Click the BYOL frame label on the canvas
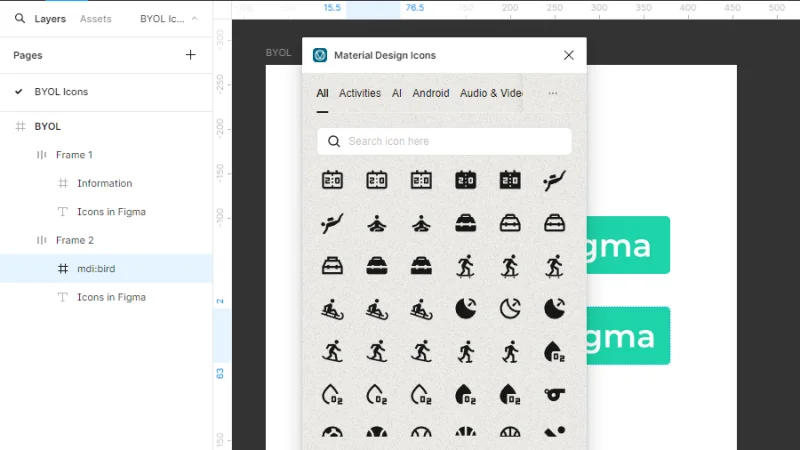The image size is (800, 450). tap(278, 53)
